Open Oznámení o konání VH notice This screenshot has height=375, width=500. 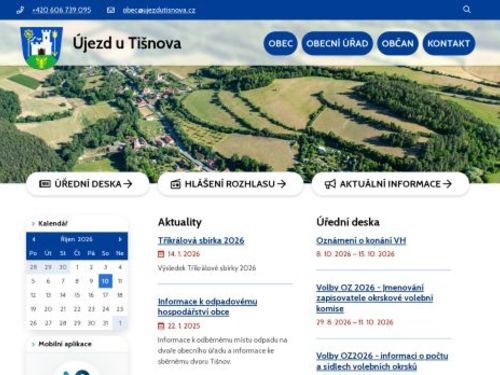coord(361,241)
